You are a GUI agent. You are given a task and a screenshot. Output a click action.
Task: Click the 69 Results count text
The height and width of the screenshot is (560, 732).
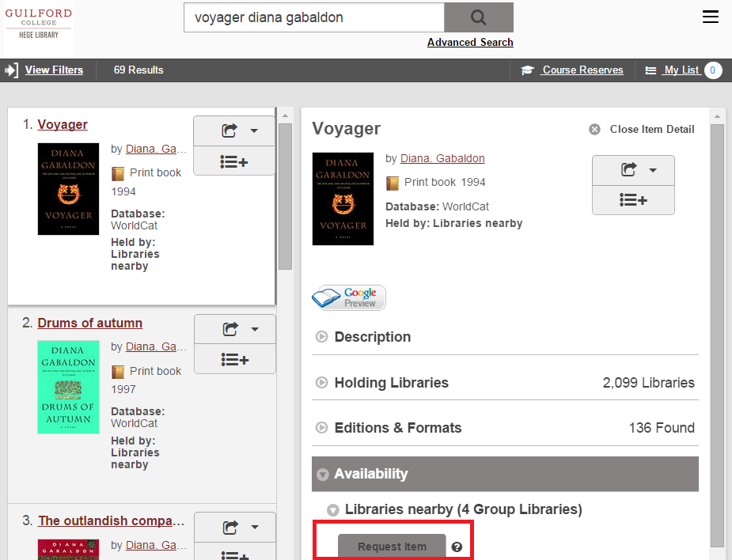coord(138,70)
